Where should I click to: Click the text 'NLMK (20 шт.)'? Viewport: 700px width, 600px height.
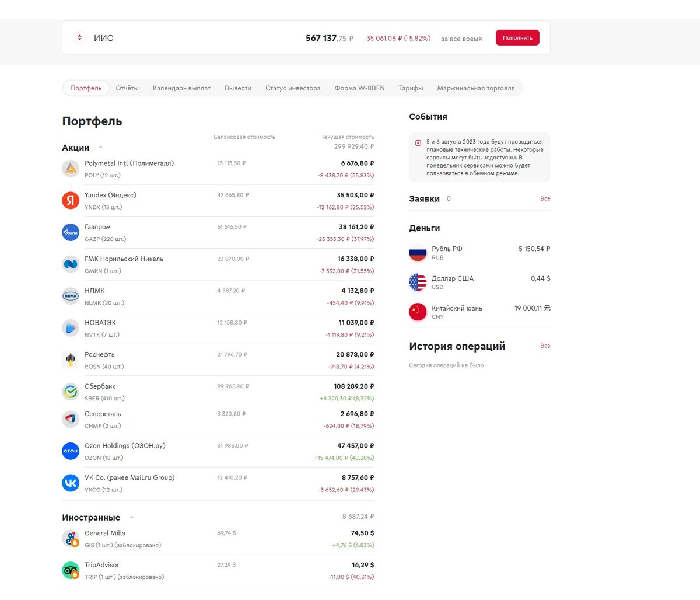coord(104,303)
